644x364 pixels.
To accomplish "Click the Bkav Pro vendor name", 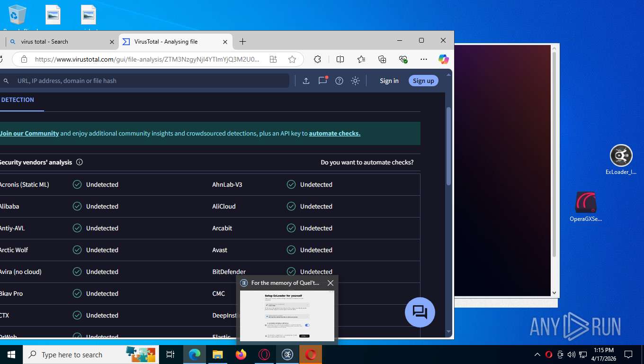I will tap(11, 293).
